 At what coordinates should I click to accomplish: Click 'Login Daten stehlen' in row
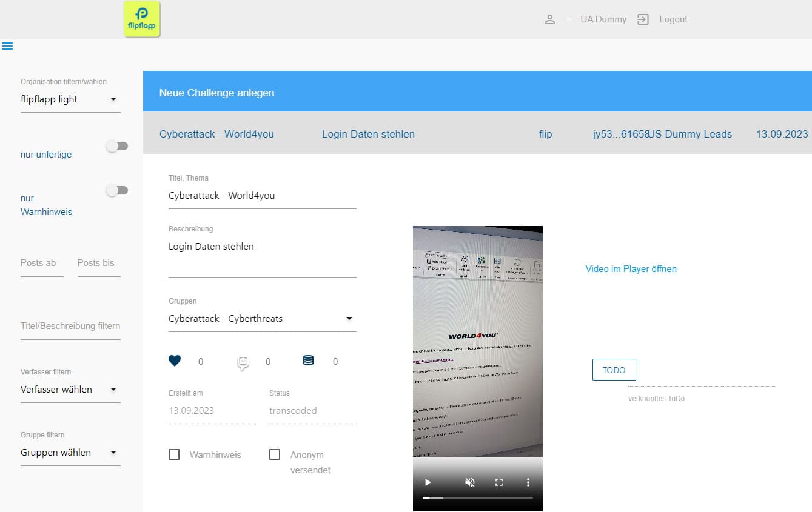(368, 134)
